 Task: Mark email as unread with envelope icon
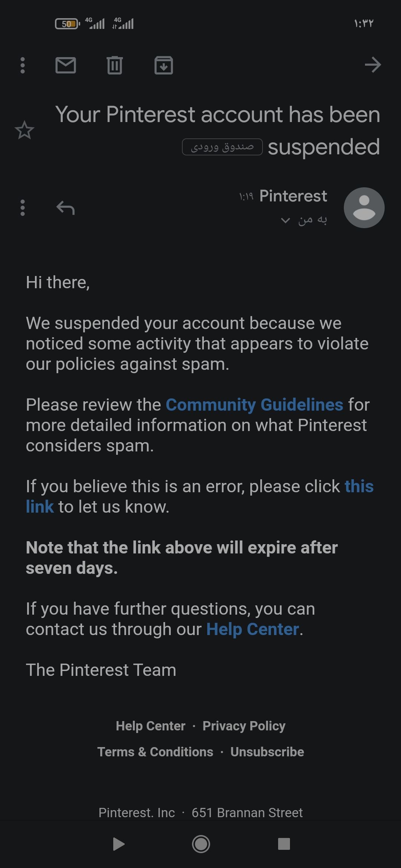(66, 65)
